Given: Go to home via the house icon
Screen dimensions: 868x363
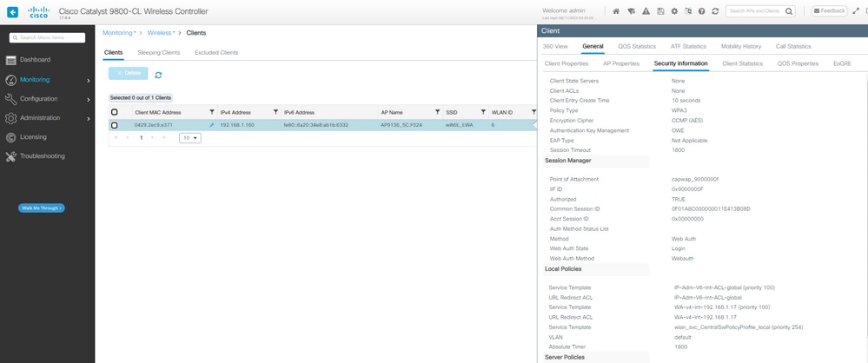Looking at the screenshot, I should click(x=616, y=11).
